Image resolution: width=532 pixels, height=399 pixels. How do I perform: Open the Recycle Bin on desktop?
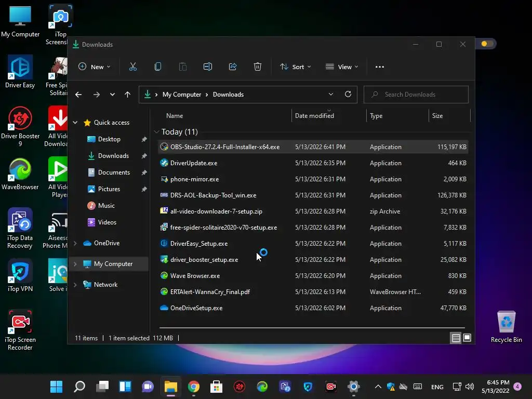(x=506, y=327)
